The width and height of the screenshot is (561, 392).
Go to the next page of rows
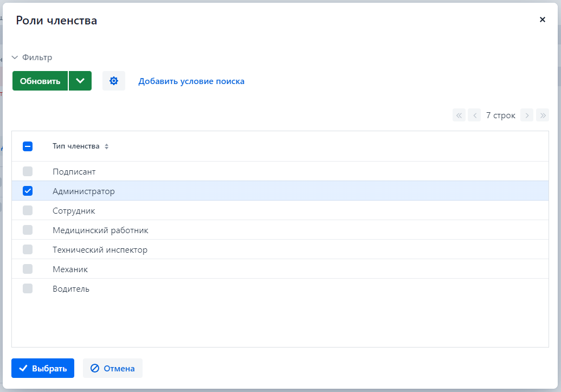(x=526, y=115)
